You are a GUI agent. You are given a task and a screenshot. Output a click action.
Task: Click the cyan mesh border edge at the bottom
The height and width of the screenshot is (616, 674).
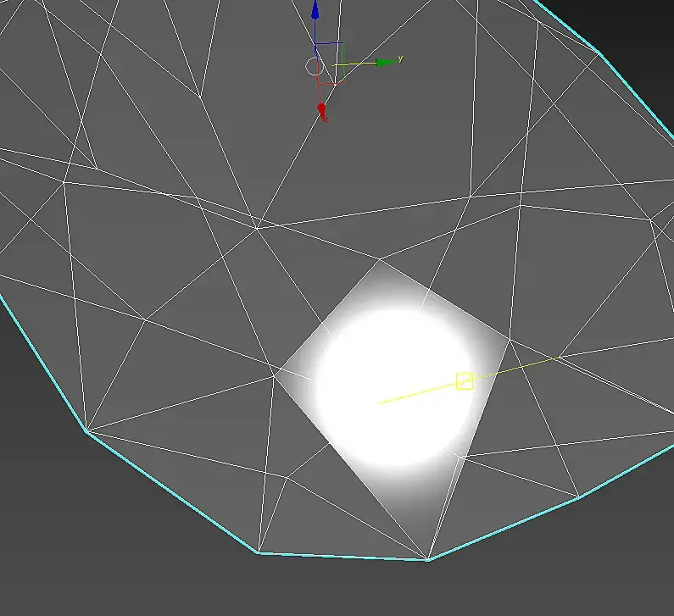point(343,557)
